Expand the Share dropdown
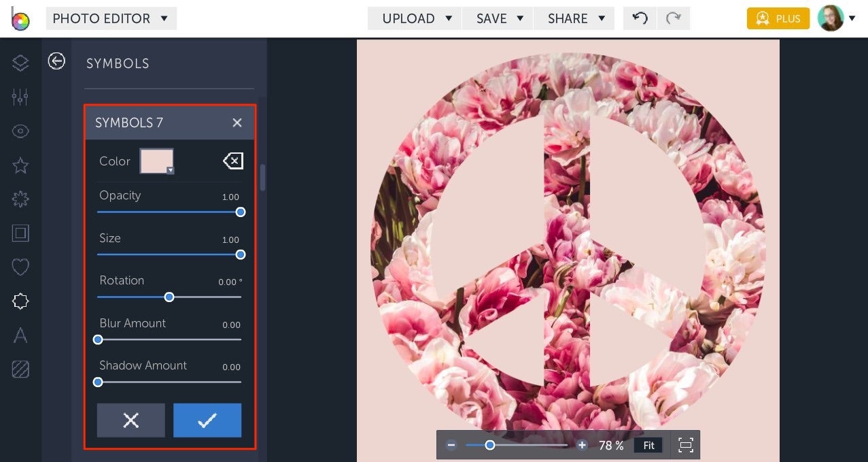The height and width of the screenshot is (462, 868). 574,18
